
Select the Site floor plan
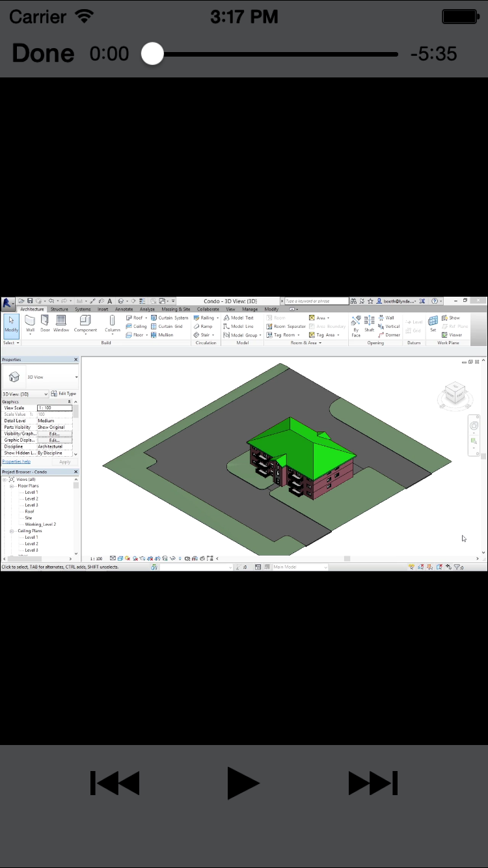click(29, 518)
